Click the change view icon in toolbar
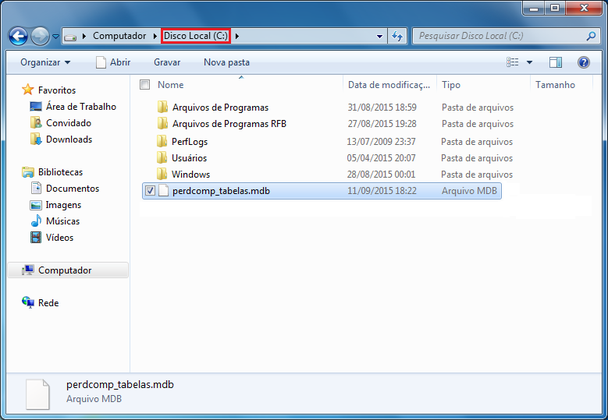This screenshot has width=608, height=420. [x=513, y=62]
